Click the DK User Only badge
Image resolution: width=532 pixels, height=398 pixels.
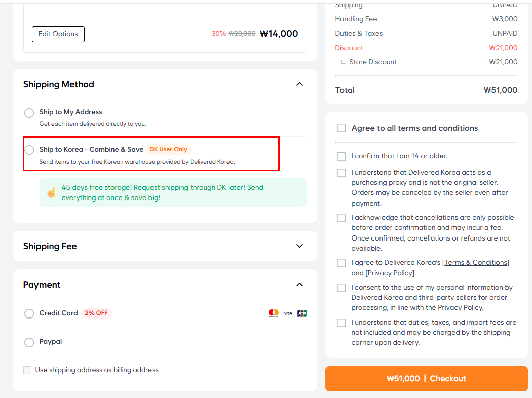click(x=168, y=149)
